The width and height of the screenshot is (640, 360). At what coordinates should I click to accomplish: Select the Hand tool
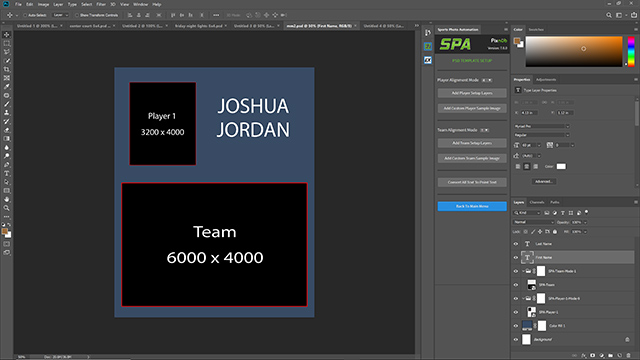(x=7, y=200)
